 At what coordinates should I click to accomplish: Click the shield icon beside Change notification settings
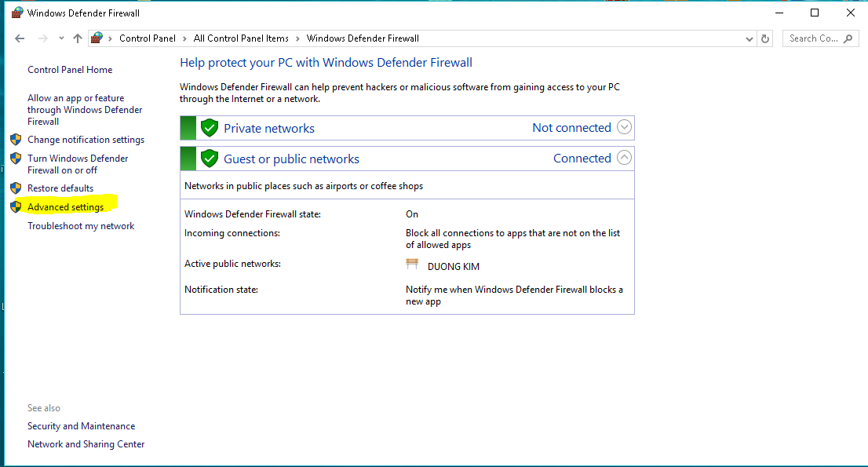pos(15,140)
